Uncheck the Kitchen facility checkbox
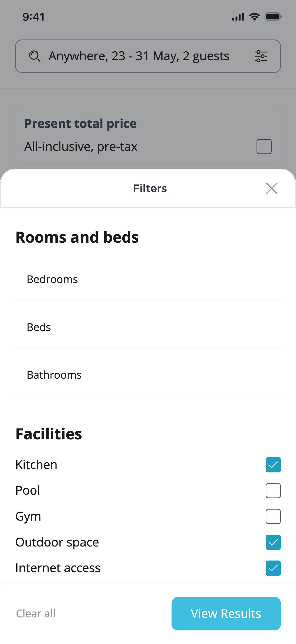This screenshot has width=296, height=644. click(273, 465)
